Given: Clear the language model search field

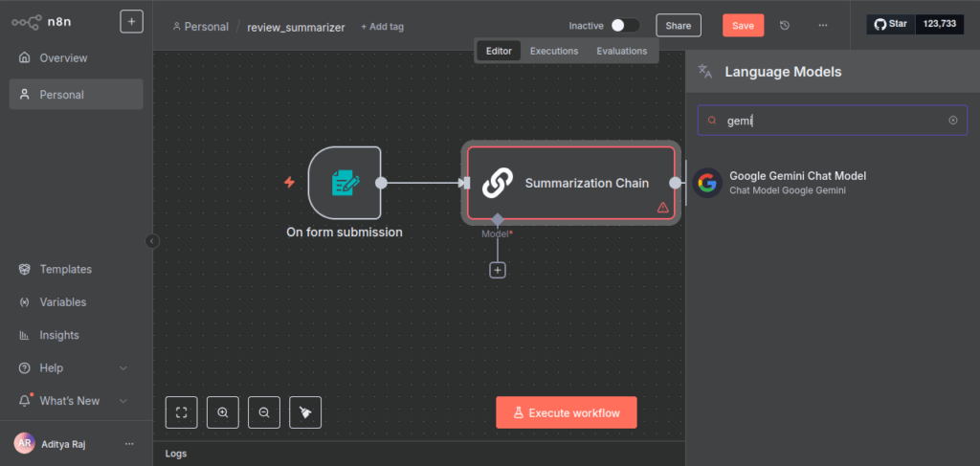Looking at the screenshot, I should 952,121.
